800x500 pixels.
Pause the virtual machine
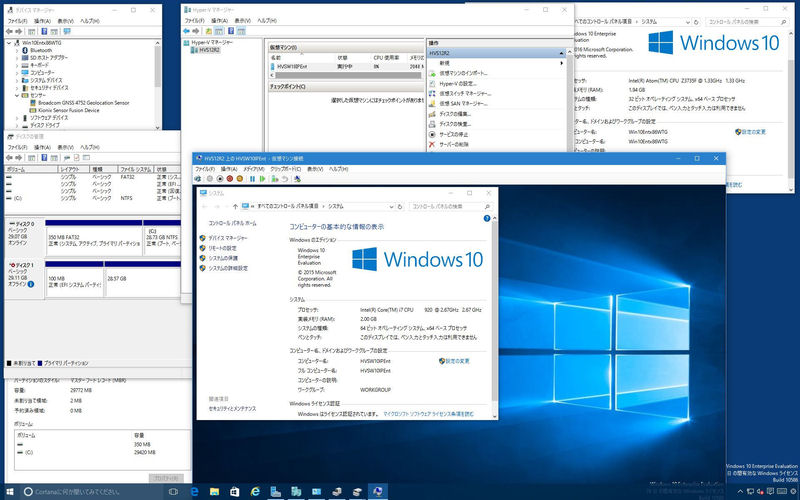[x=252, y=179]
